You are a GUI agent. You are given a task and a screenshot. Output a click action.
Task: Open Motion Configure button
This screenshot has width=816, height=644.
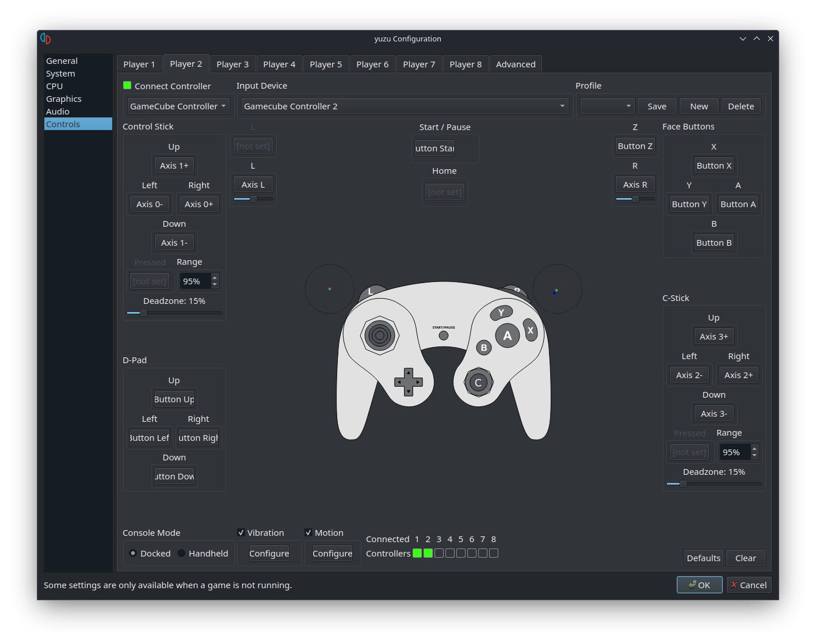pyautogui.click(x=332, y=553)
